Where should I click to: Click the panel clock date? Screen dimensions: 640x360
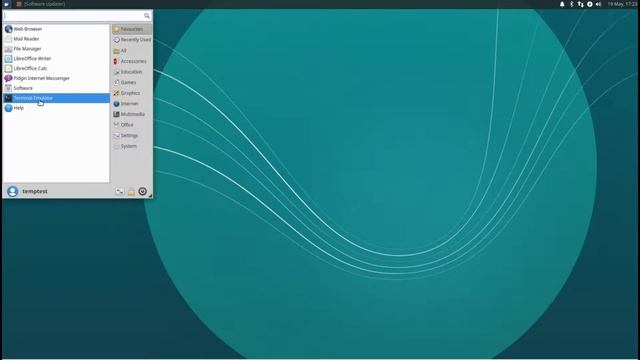(x=622, y=4)
